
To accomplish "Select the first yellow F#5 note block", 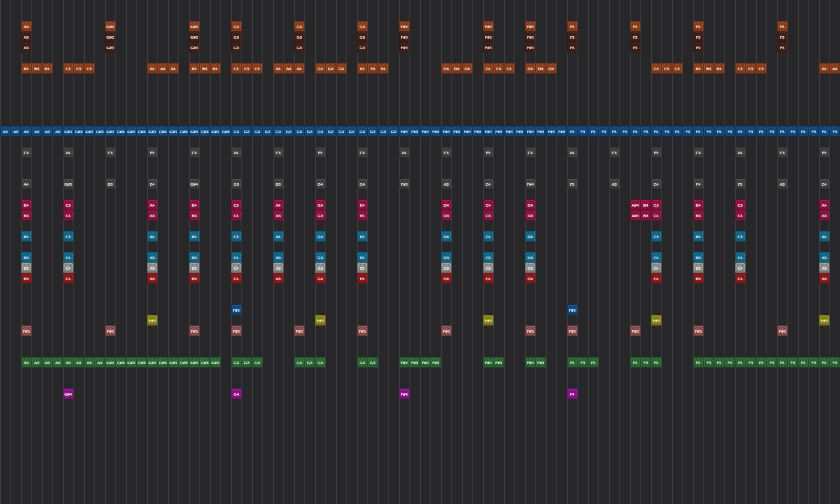I will click(152, 320).
